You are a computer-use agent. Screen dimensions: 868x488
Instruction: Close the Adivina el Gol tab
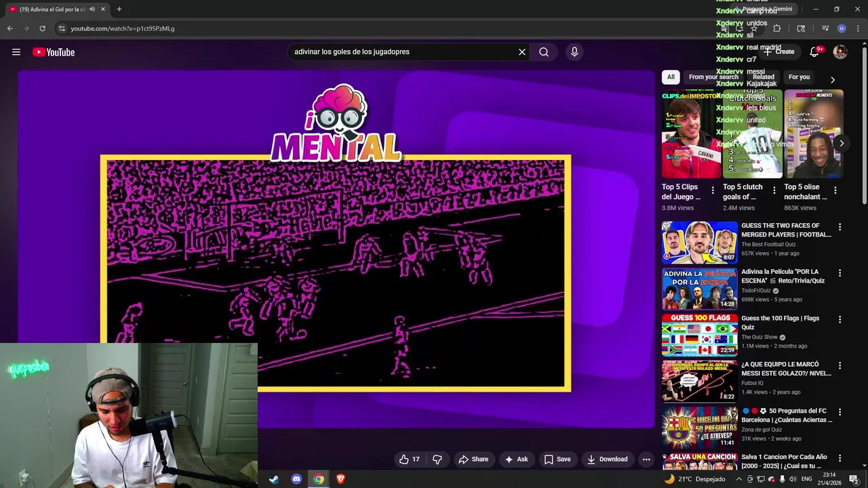pos(103,9)
